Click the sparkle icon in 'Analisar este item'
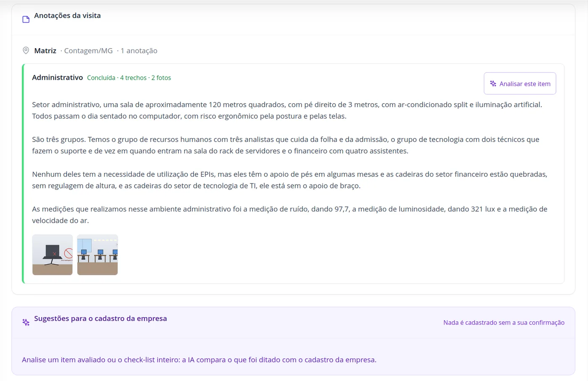 pyautogui.click(x=493, y=84)
